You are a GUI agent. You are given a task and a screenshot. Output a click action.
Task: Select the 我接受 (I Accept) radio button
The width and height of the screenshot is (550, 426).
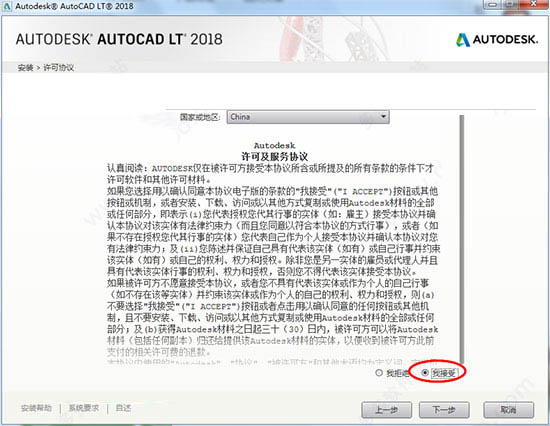pos(425,373)
